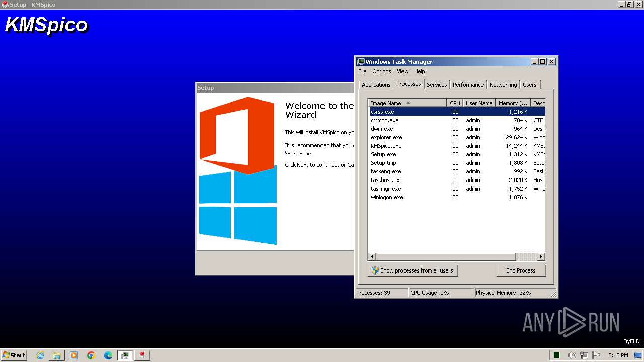Select the explorer.exe process
This screenshot has width=644, height=362.
[457, 137]
